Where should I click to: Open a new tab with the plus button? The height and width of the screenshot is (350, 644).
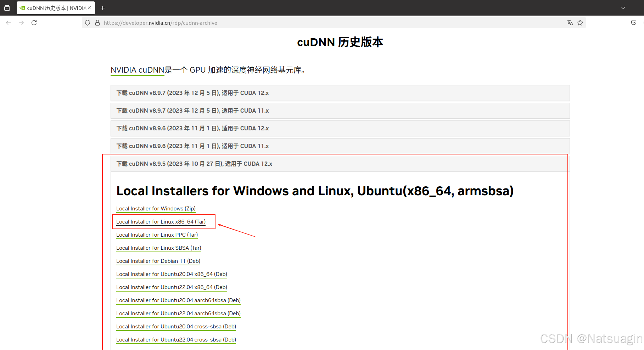pos(103,8)
